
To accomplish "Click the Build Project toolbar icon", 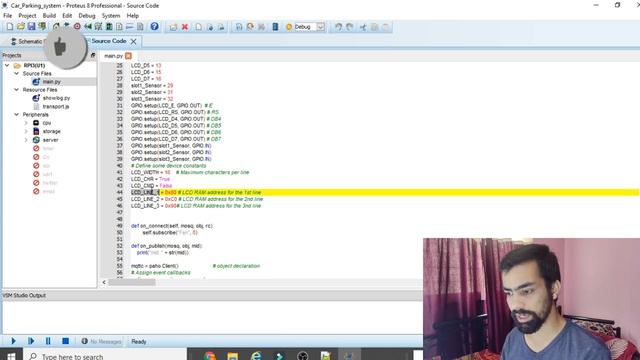I will [x=239, y=27].
